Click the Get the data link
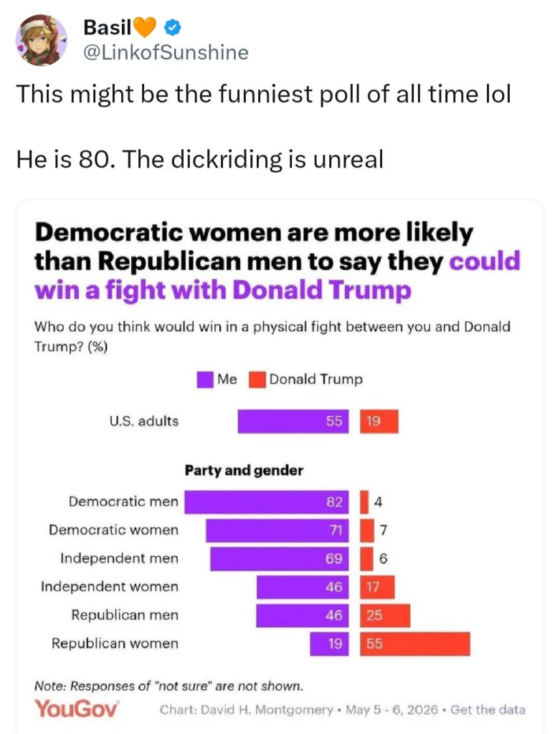 [488, 710]
